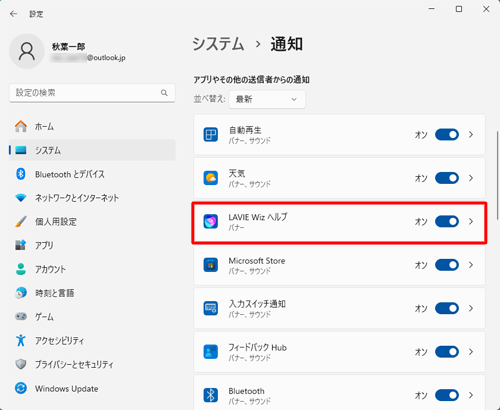Click the 秋葉一郎 account name
The height and width of the screenshot is (410, 500).
[x=68, y=47]
